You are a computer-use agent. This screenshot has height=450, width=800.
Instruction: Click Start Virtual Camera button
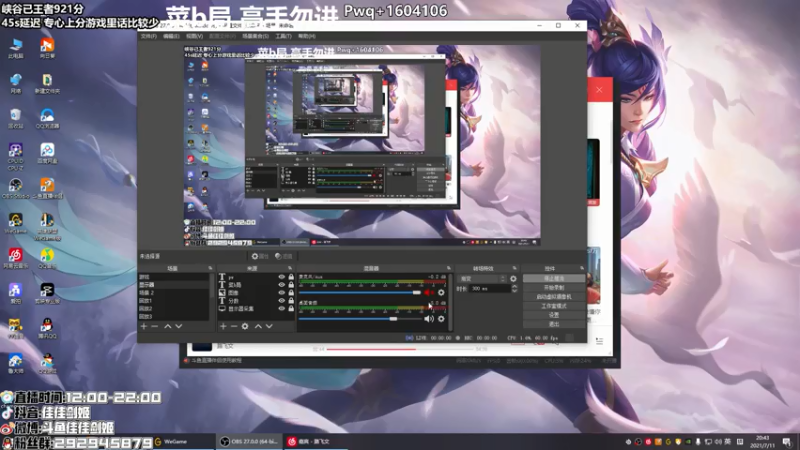(554, 297)
